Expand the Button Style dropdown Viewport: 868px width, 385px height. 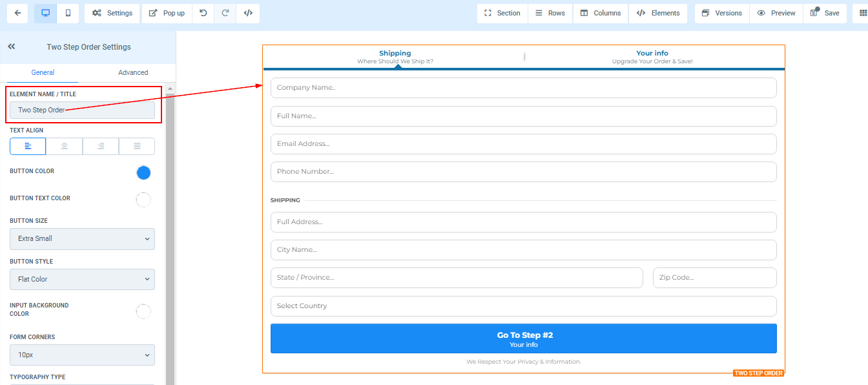[82, 280]
